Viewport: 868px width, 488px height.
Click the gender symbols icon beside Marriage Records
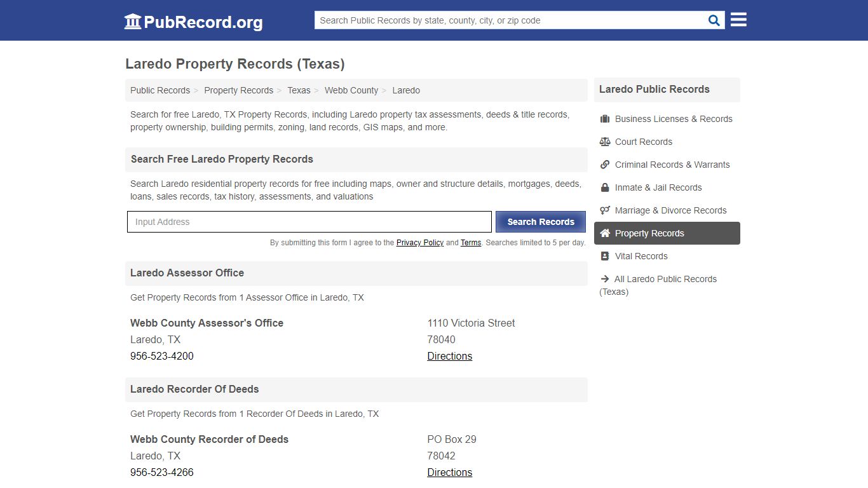pos(605,210)
